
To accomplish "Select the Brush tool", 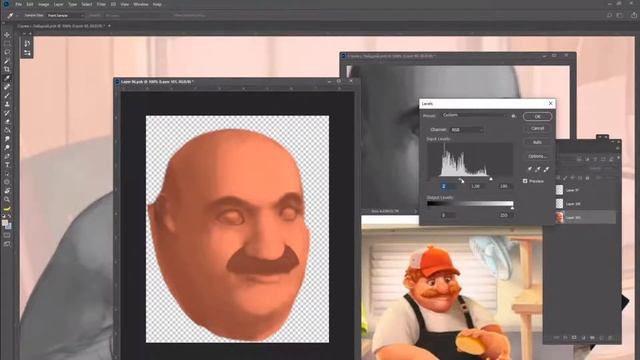I will [x=7, y=96].
